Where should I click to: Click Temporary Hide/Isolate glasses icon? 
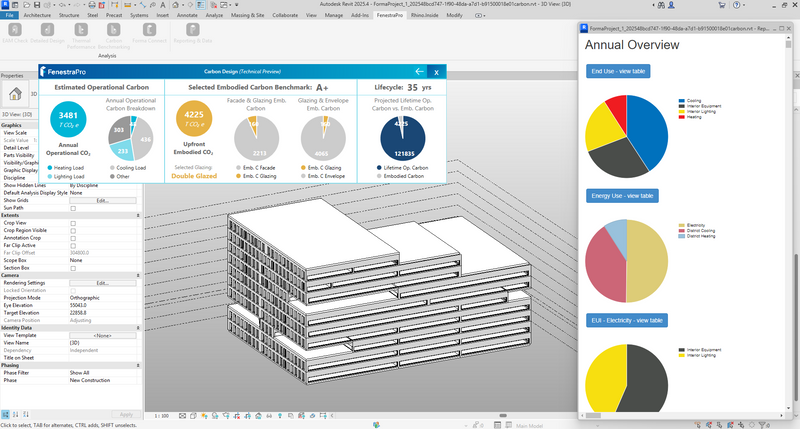(x=269, y=416)
